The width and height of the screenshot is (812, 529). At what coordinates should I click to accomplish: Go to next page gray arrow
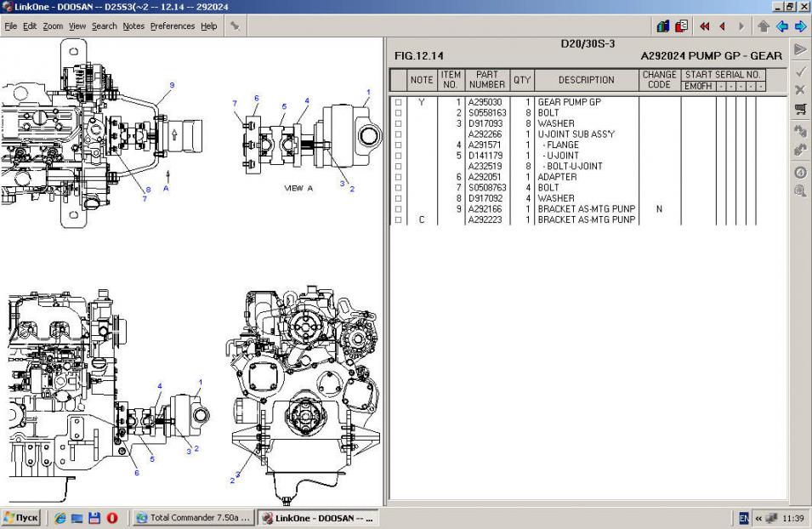[x=741, y=26]
